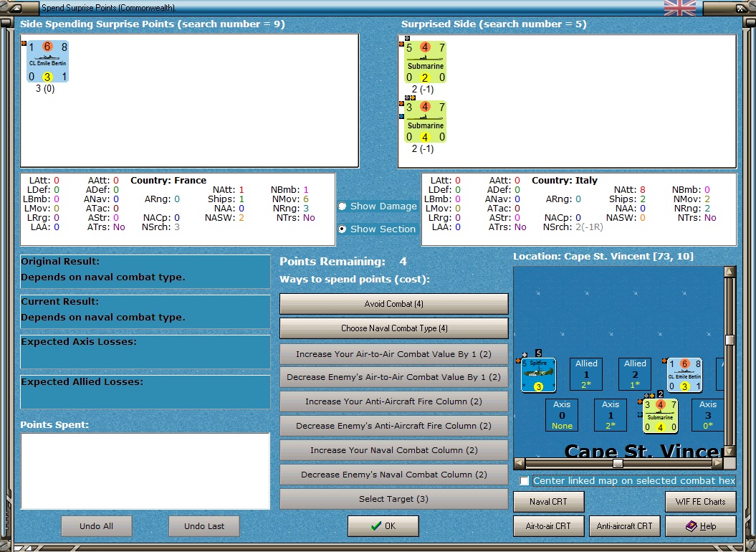Click 'Surprised Side (search number = 5)' heading
The width and height of the screenshot is (756, 552).
[494, 24]
